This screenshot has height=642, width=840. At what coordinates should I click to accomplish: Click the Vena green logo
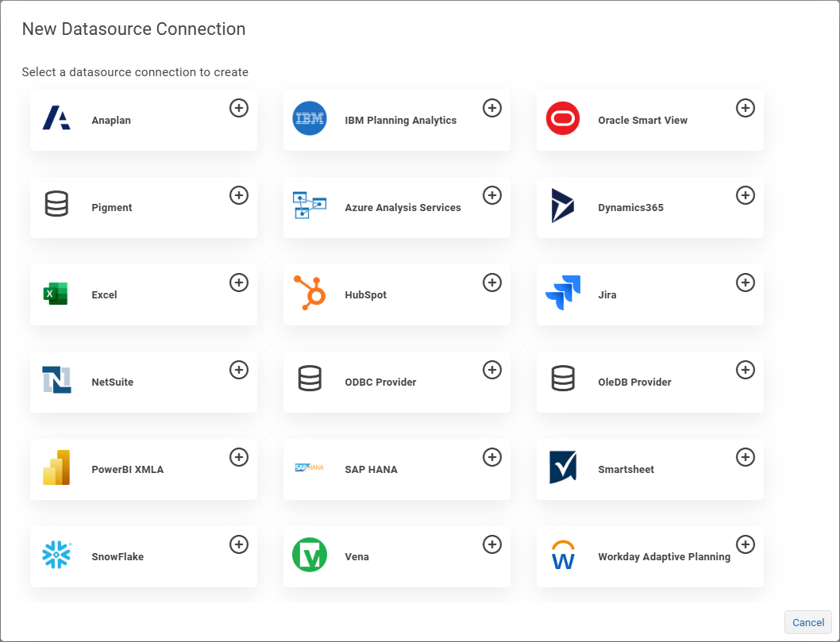310,556
